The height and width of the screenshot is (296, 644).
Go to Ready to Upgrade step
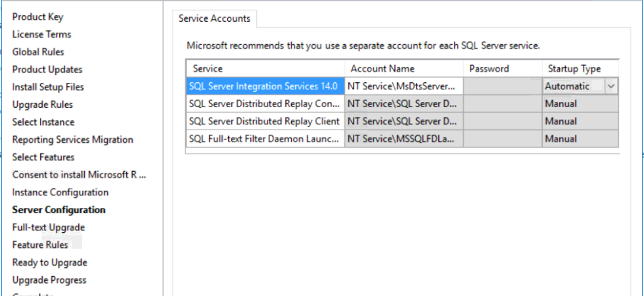(50, 262)
